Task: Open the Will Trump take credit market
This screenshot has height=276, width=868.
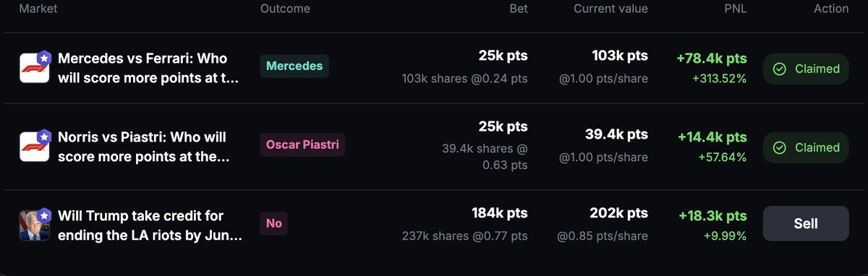Action: 150,225
